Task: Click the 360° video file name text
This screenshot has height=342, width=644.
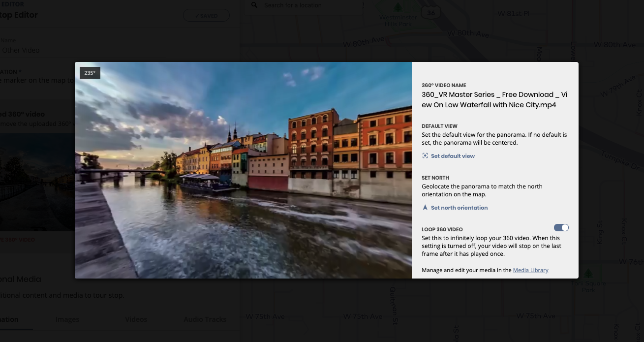Action: (x=494, y=99)
